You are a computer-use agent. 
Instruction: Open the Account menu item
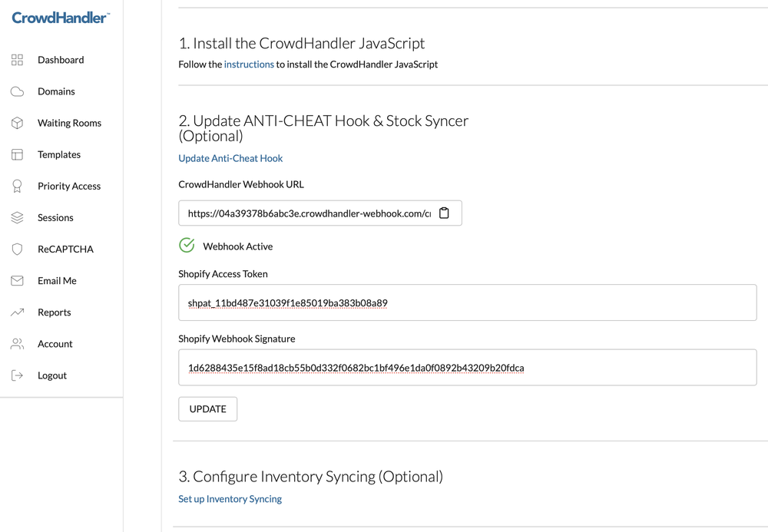55,344
